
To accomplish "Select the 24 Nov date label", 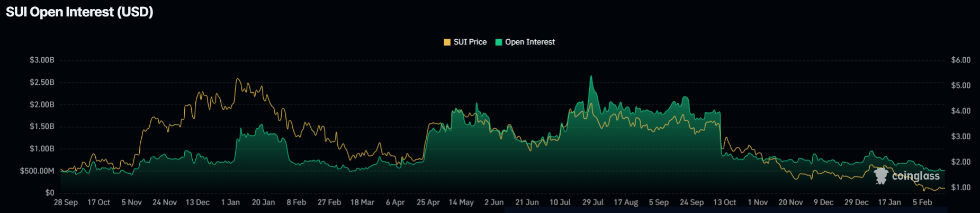I will [x=165, y=202].
